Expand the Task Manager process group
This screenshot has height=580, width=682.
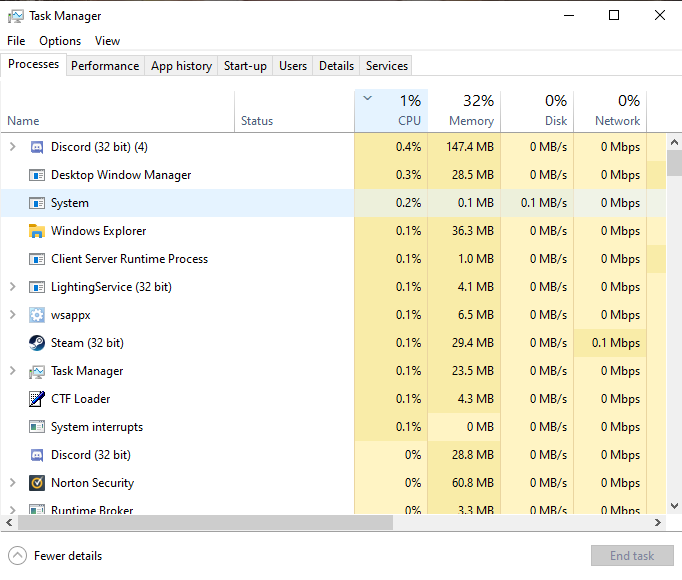pyautogui.click(x=13, y=371)
